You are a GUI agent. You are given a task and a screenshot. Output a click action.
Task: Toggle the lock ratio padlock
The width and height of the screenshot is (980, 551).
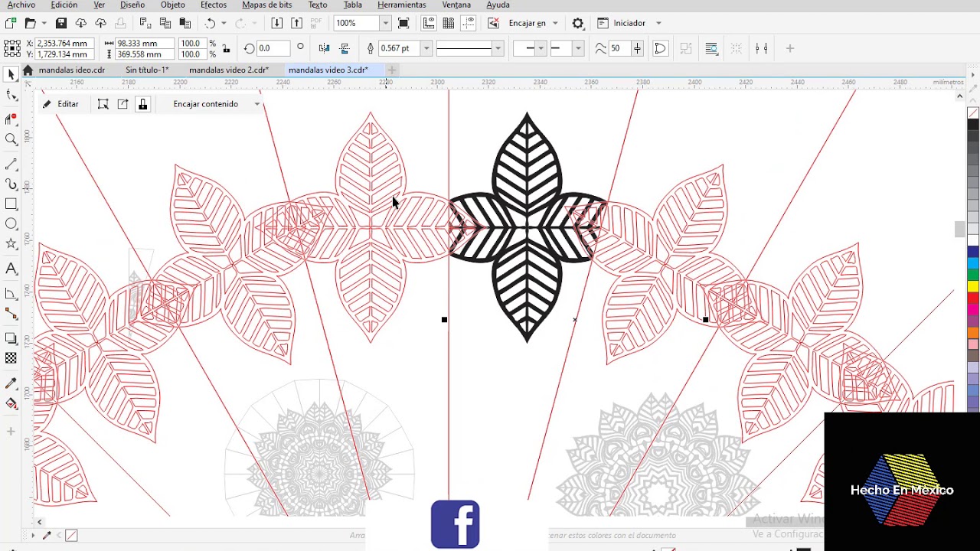click(x=225, y=48)
